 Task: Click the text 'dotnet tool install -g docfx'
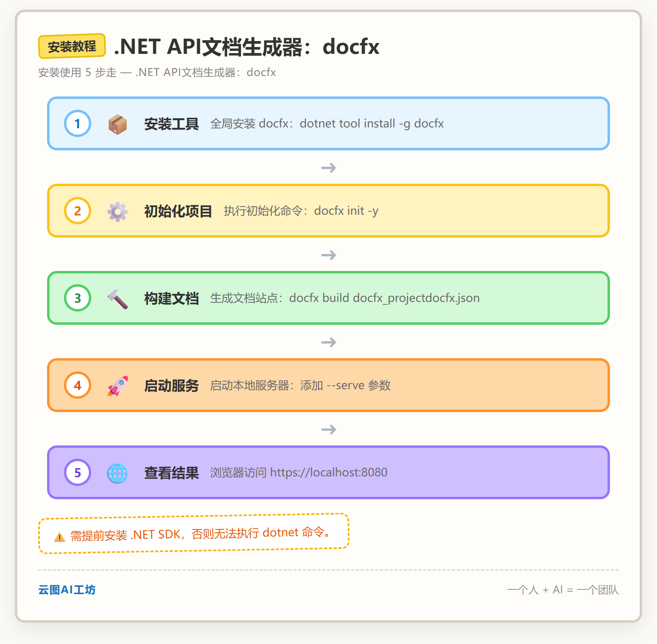click(x=372, y=123)
